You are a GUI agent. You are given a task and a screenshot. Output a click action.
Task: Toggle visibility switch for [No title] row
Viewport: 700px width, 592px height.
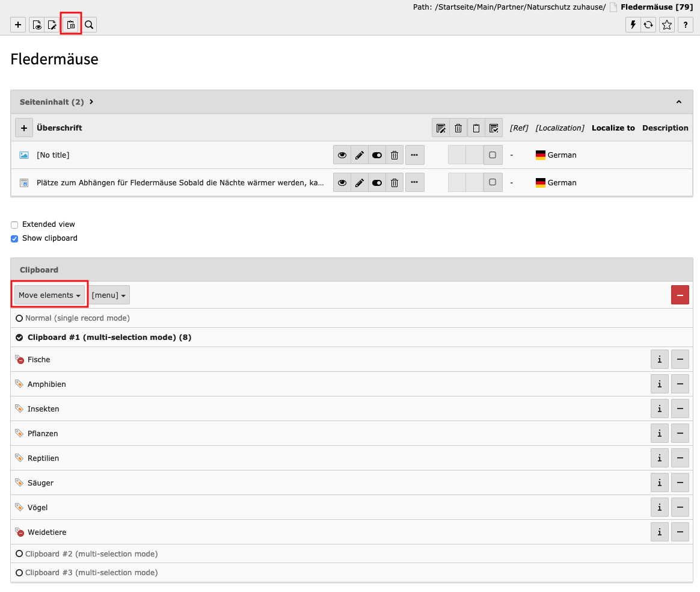point(377,155)
